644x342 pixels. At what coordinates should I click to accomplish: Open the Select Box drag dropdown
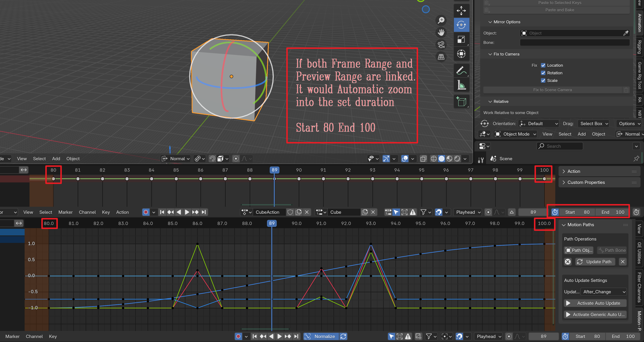pos(593,124)
